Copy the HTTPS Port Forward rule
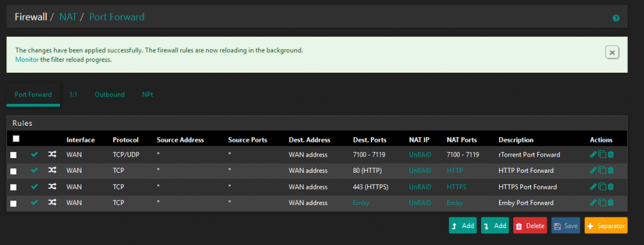Image resolution: width=644 pixels, height=245 pixels. [602, 186]
